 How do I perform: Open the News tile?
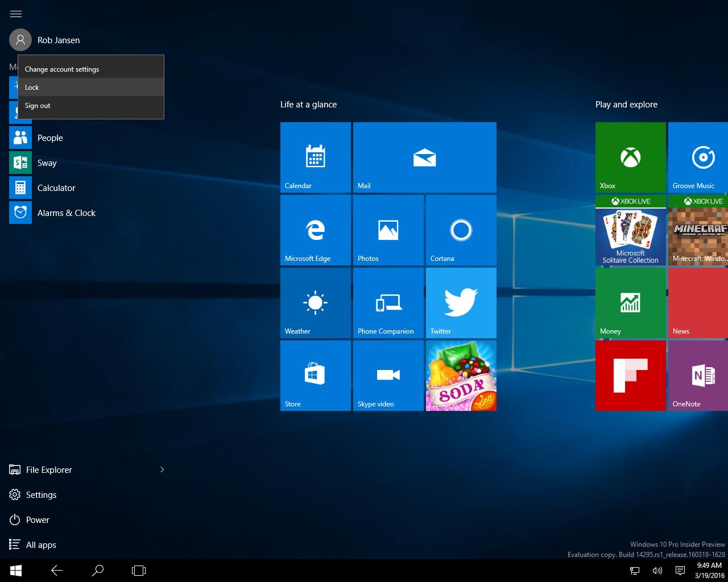click(x=698, y=303)
